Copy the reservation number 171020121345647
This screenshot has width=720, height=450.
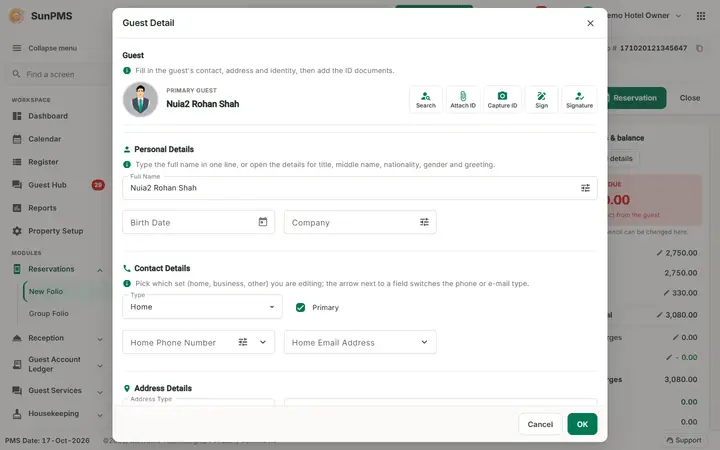point(699,48)
